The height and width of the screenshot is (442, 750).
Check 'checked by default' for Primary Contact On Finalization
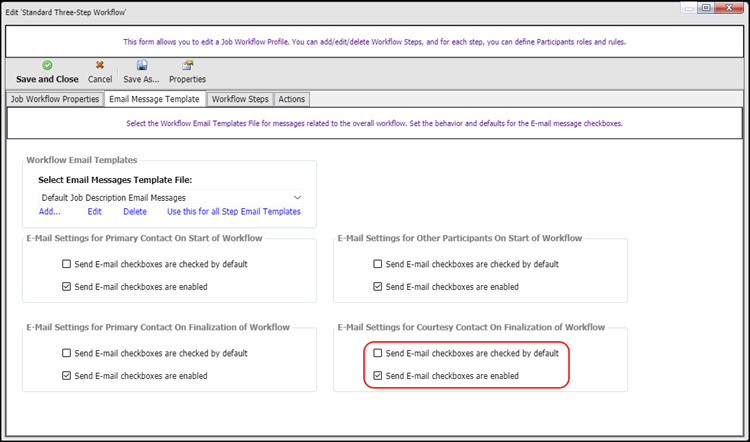click(x=66, y=353)
